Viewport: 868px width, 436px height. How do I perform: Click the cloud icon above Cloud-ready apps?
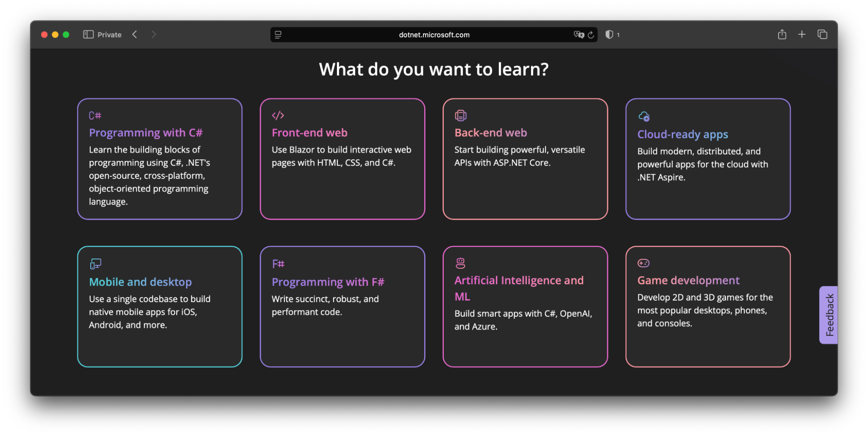pos(644,116)
